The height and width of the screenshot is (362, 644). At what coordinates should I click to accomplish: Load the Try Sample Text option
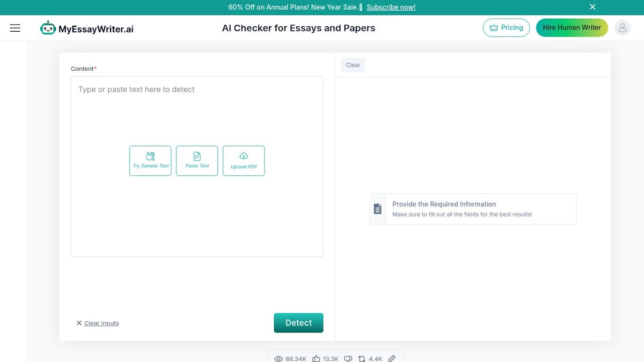click(150, 160)
